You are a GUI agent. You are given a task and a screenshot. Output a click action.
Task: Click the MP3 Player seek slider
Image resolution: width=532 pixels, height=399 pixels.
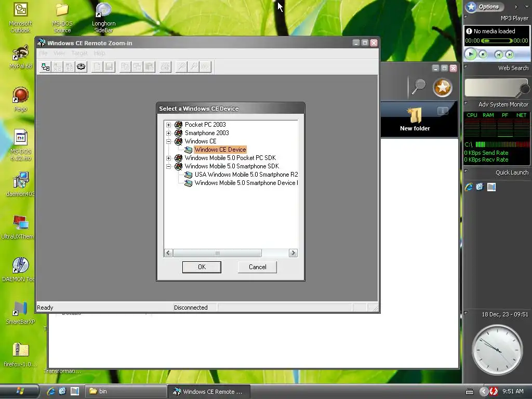[497, 41]
